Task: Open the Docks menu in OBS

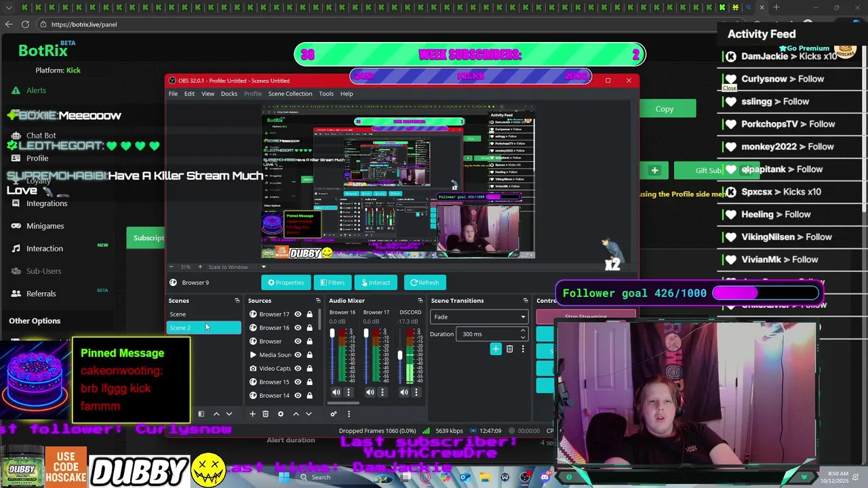Action: coord(229,94)
